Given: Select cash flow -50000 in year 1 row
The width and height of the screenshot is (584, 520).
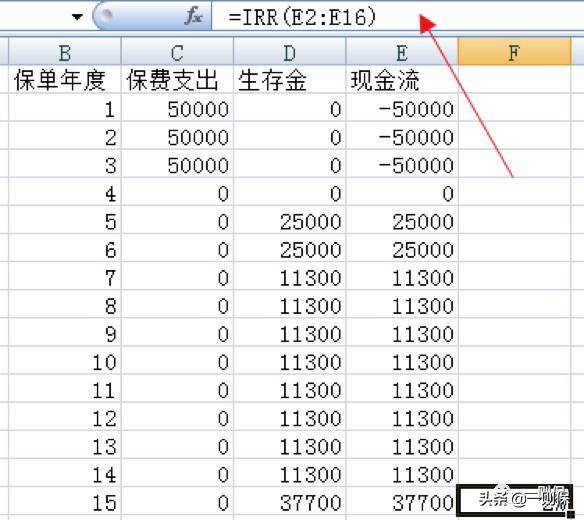Looking at the screenshot, I should coord(402,107).
